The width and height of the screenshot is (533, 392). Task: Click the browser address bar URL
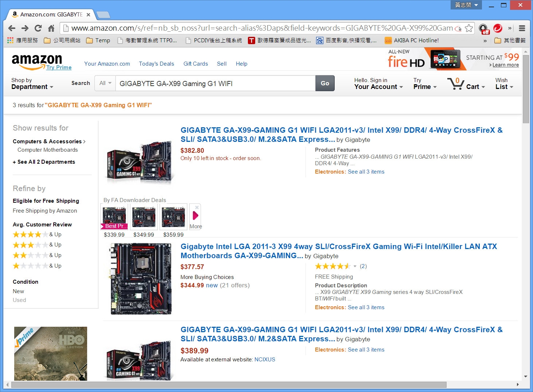(262, 28)
